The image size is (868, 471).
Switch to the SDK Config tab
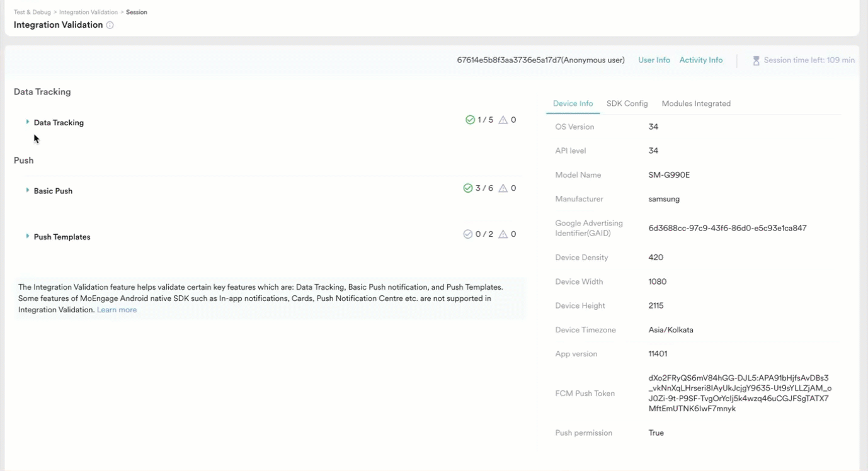627,104
